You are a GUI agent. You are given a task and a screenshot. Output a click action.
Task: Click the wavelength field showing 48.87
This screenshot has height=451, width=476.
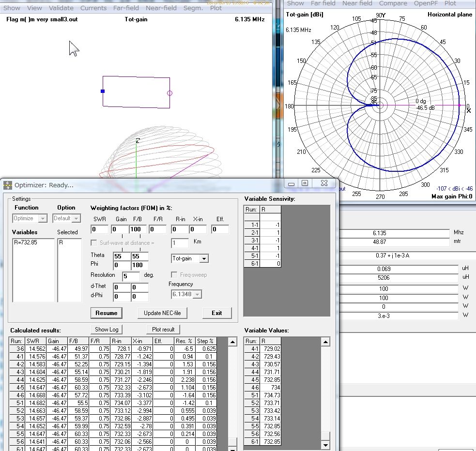pyautogui.click(x=394, y=242)
